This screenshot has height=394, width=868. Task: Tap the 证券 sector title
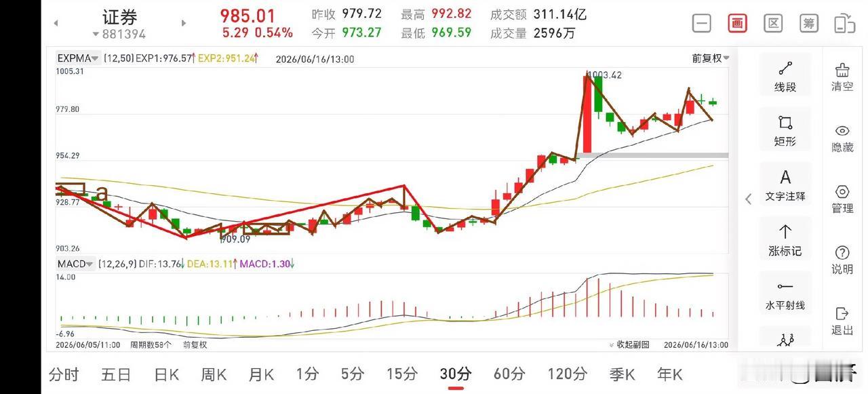tap(119, 17)
